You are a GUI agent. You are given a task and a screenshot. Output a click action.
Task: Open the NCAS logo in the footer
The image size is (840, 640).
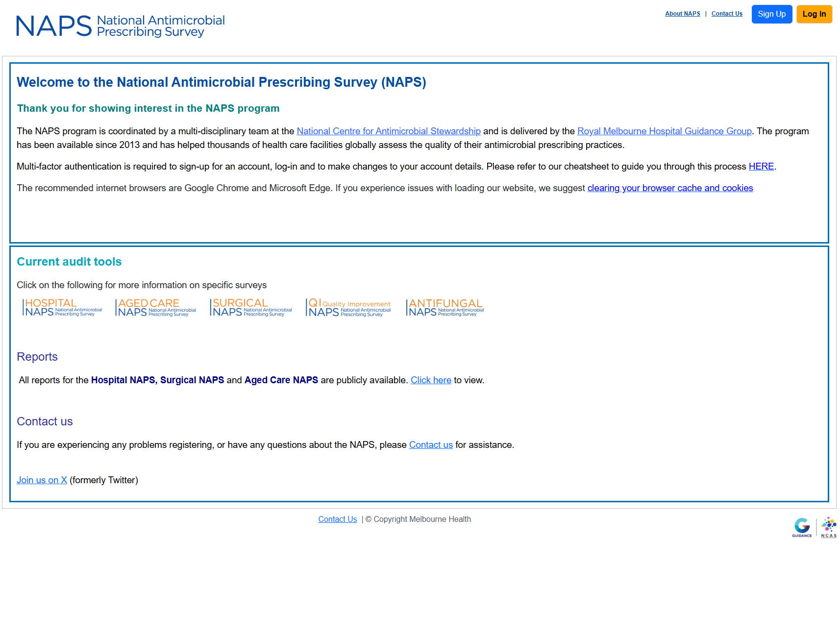point(828,528)
